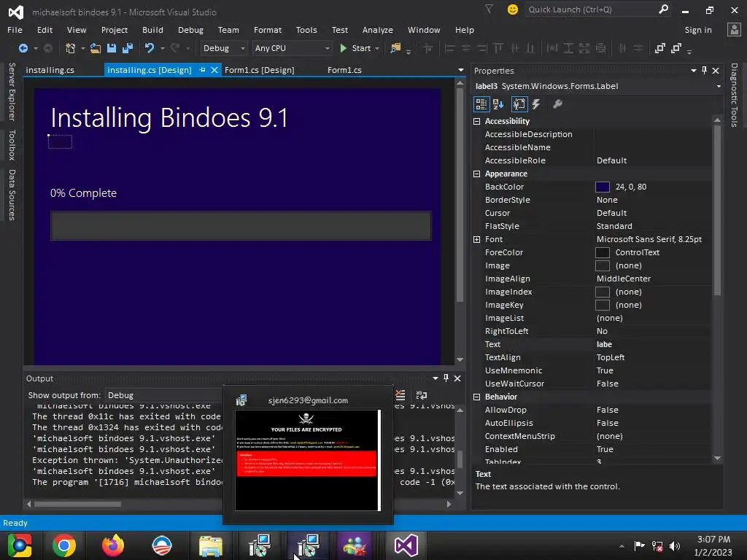Open the document tabs overflow dropdown
The image size is (747, 560).
(461, 70)
